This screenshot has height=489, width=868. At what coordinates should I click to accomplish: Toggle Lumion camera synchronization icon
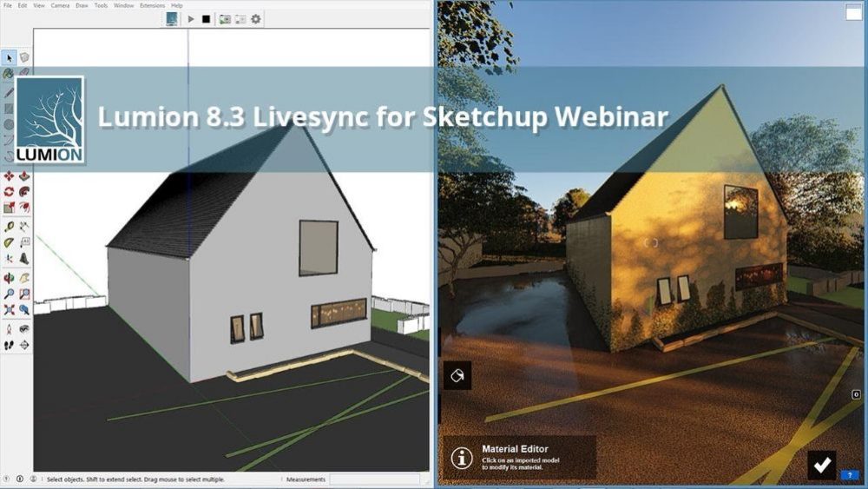[225, 19]
